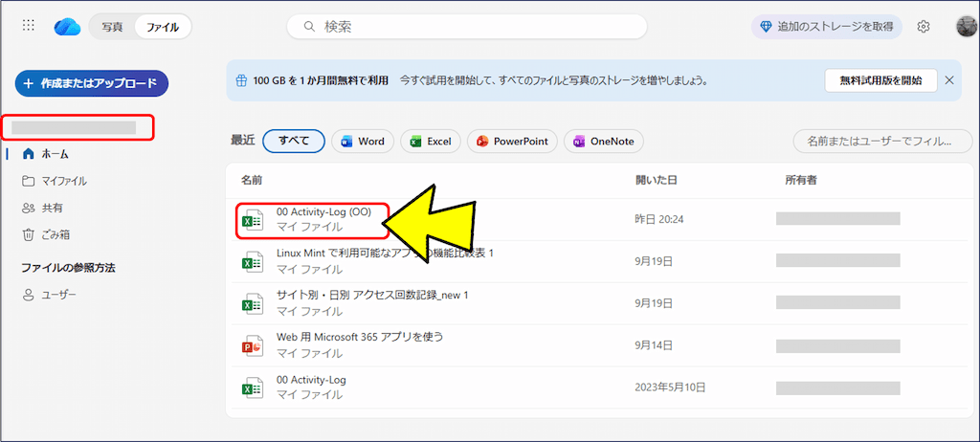Click PowerPoint icon of Web 用 Microsoft 365 file
Screen dimensions: 980x442
coord(253,345)
